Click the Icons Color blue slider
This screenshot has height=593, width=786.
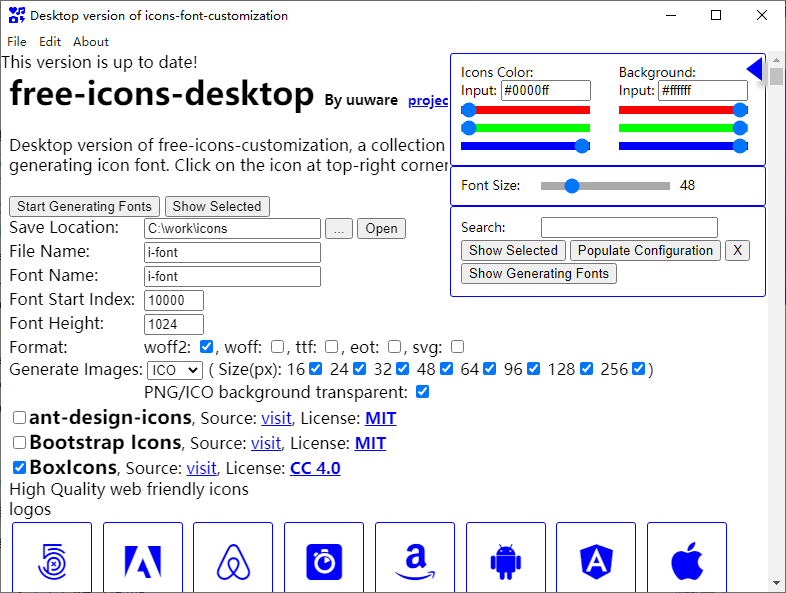point(525,146)
